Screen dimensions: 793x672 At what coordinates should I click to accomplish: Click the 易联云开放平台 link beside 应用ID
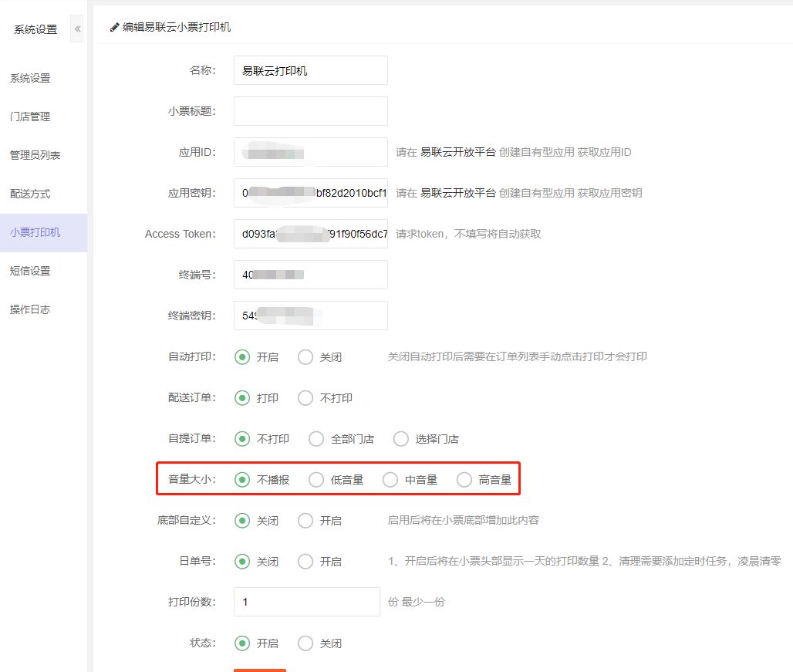[x=457, y=152]
